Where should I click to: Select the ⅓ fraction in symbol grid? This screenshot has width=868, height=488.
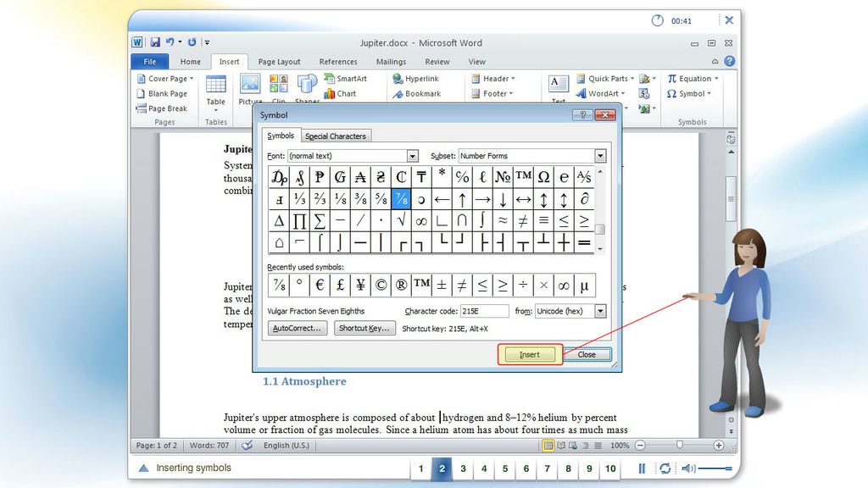299,198
